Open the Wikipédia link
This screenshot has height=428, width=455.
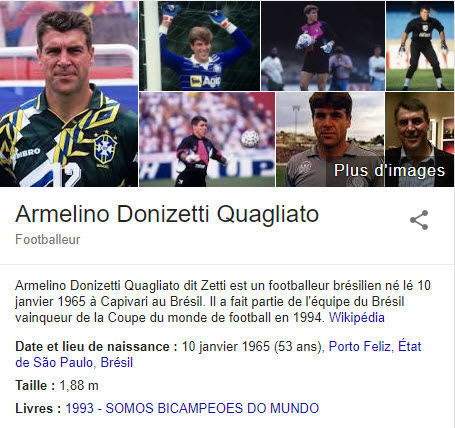point(357,317)
